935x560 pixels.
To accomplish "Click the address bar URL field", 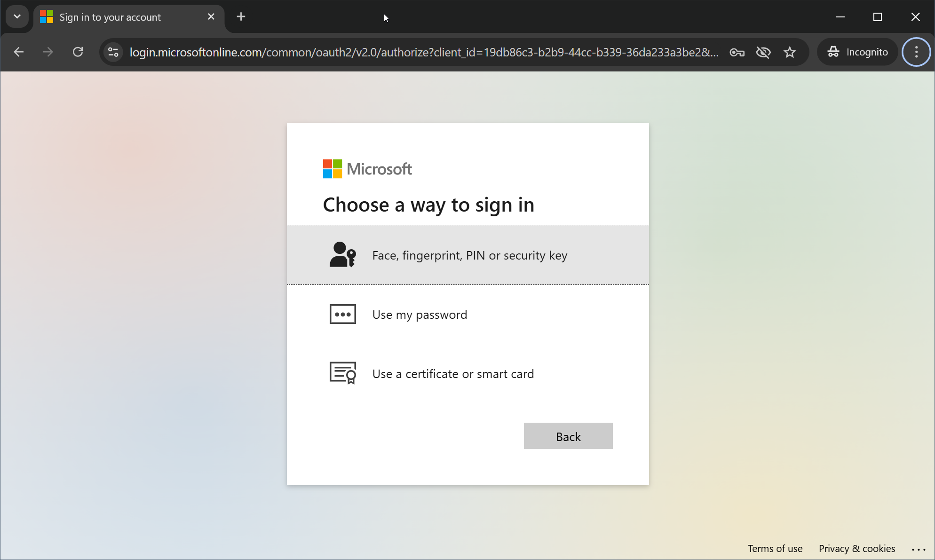I will click(423, 52).
